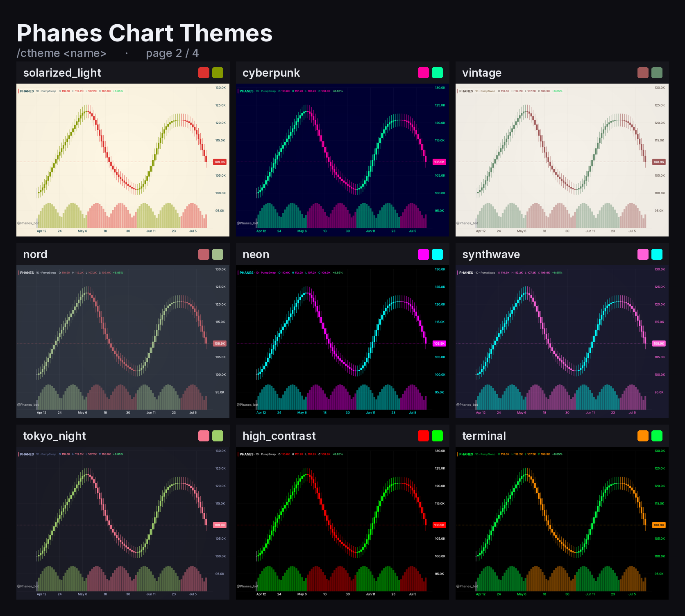The image size is (685, 616).
Task: Click the 'page 2 / 4' indicator
Action: 172,53
